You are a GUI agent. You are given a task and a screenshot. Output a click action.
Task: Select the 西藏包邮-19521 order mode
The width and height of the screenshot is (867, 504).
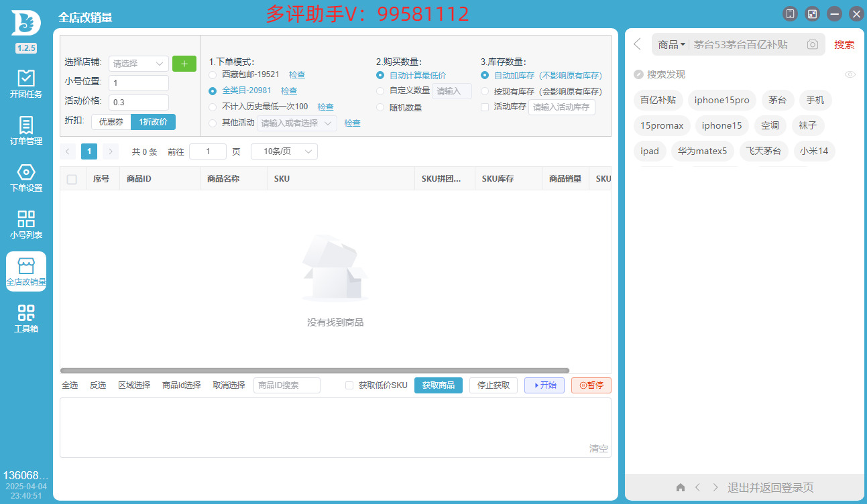[213, 74]
